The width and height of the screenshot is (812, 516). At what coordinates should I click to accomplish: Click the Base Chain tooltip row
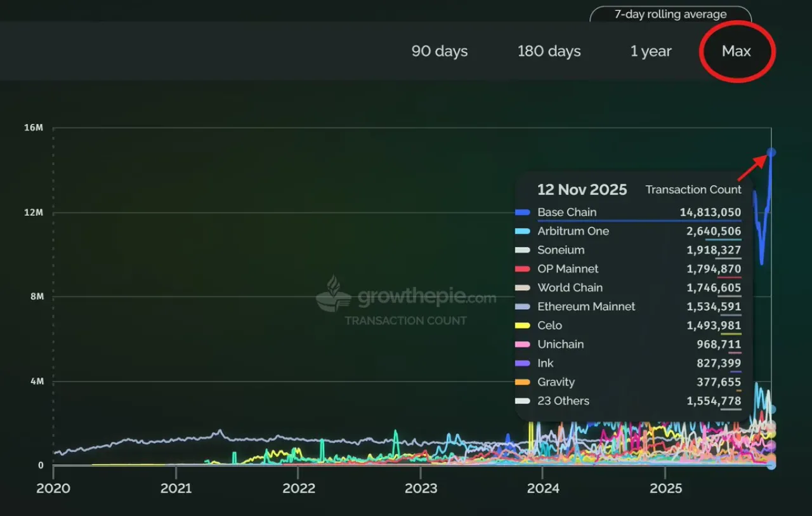pyautogui.click(x=628, y=213)
